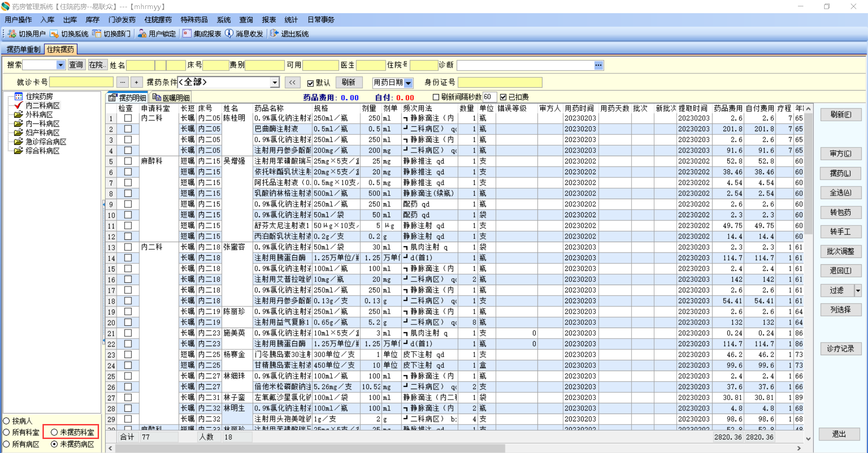The width and height of the screenshot is (868, 453).
Task: Click the 切换系统 toolbar icon
Action: (x=54, y=34)
